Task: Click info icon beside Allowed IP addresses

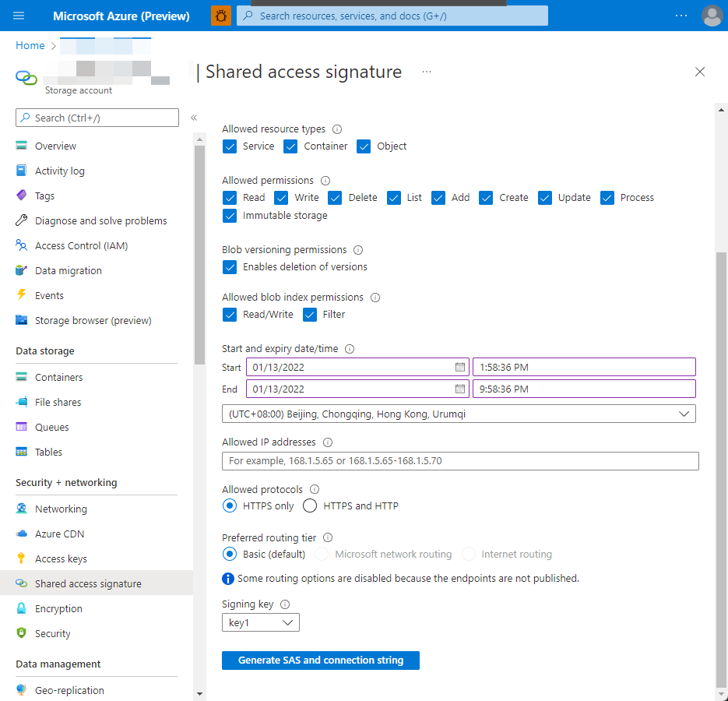Action: [x=328, y=442]
